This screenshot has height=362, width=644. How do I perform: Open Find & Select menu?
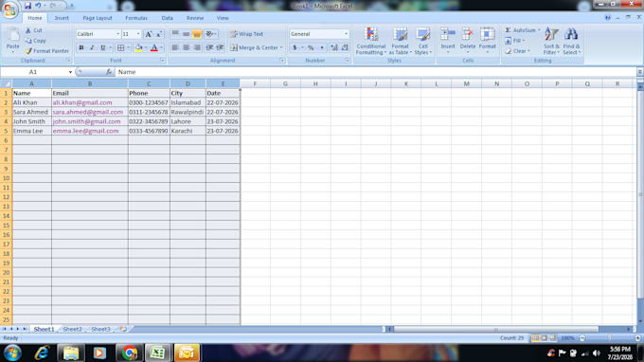572,41
